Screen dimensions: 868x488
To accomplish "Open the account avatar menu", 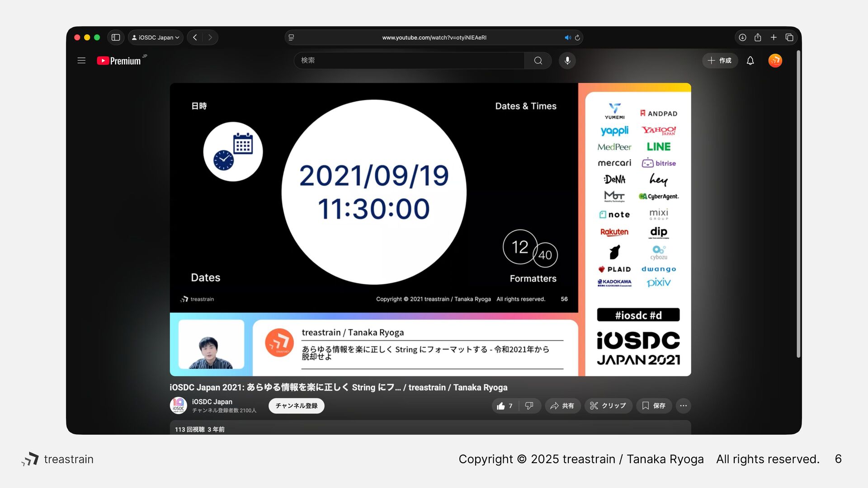I will [x=775, y=61].
